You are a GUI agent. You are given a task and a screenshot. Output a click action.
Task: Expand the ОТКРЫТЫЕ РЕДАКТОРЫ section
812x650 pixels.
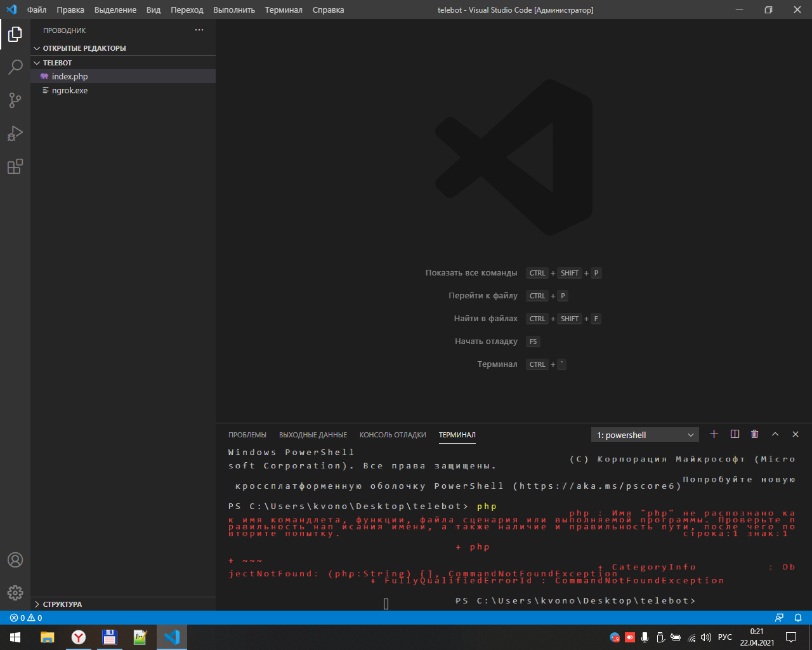click(x=123, y=48)
